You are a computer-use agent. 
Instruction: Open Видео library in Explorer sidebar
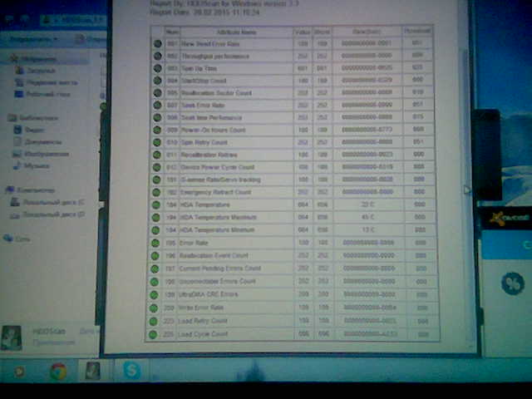pos(29,130)
